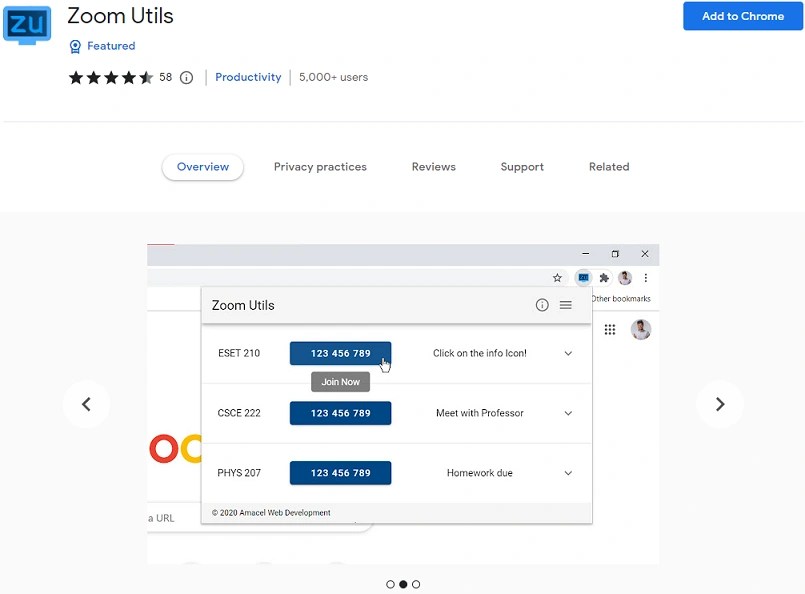Click the Featured badge icon

pos(75,46)
